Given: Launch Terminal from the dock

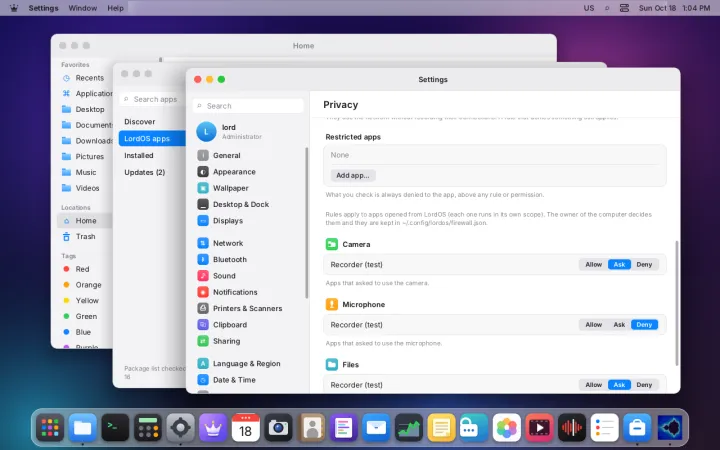Looking at the screenshot, I should click(115, 428).
